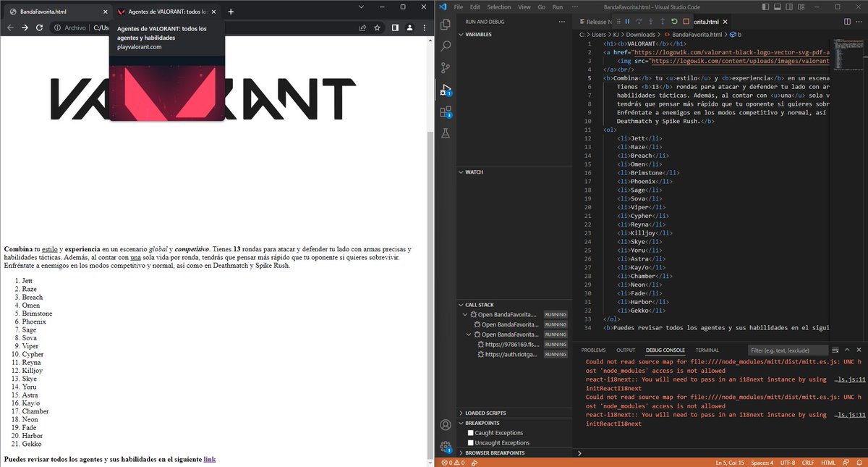Toggle Caught Exceptions breakpoint checkbox
The height and width of the screenshot is (467, 868).
[470, 433]
